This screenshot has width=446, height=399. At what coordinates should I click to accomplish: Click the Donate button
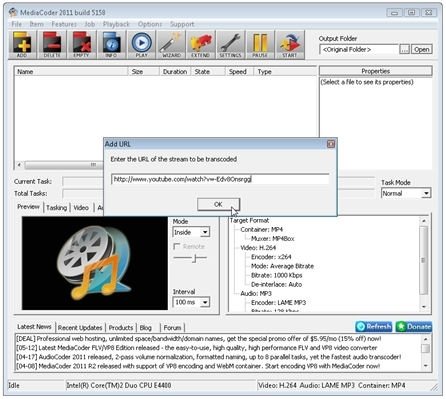[x=414, y=327]
